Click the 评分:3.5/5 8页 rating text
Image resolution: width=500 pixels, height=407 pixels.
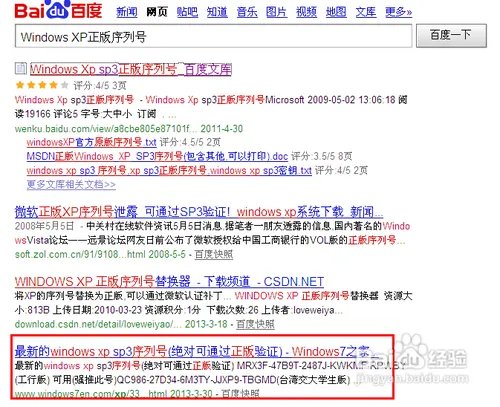[x=321, y=156]
